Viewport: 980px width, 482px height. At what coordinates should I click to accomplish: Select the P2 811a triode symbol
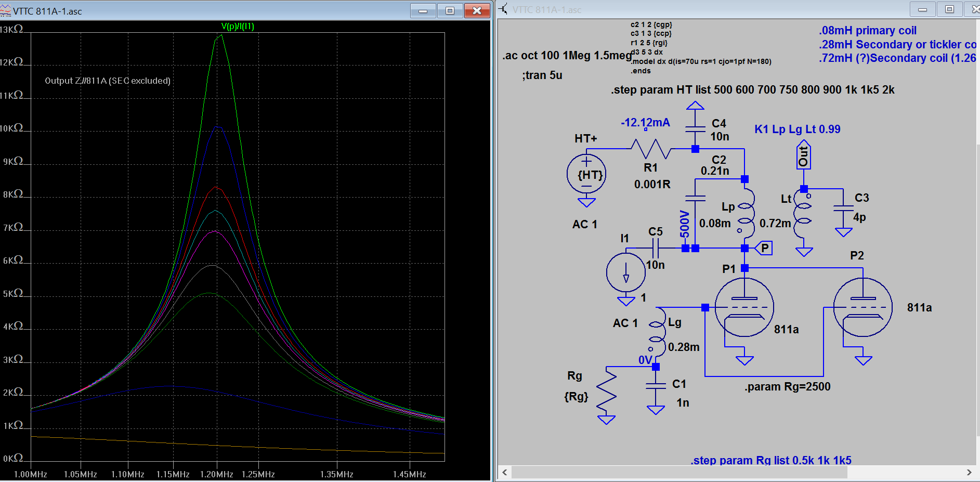point(863,307)
